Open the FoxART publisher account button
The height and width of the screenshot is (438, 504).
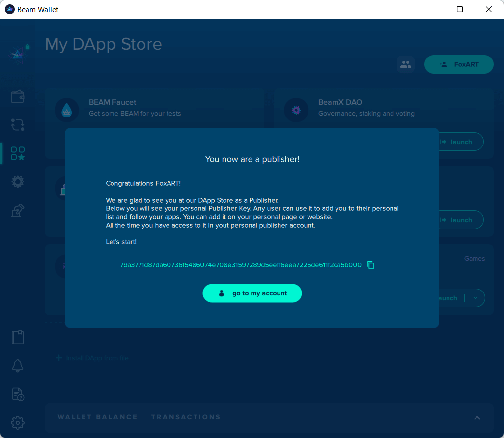459,64
